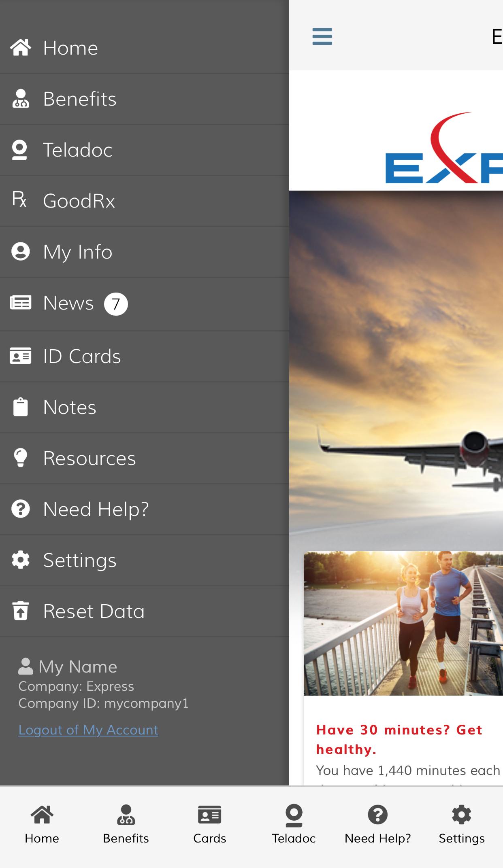Select the Teladoc webcam icon in sidebar

[19, 150]
